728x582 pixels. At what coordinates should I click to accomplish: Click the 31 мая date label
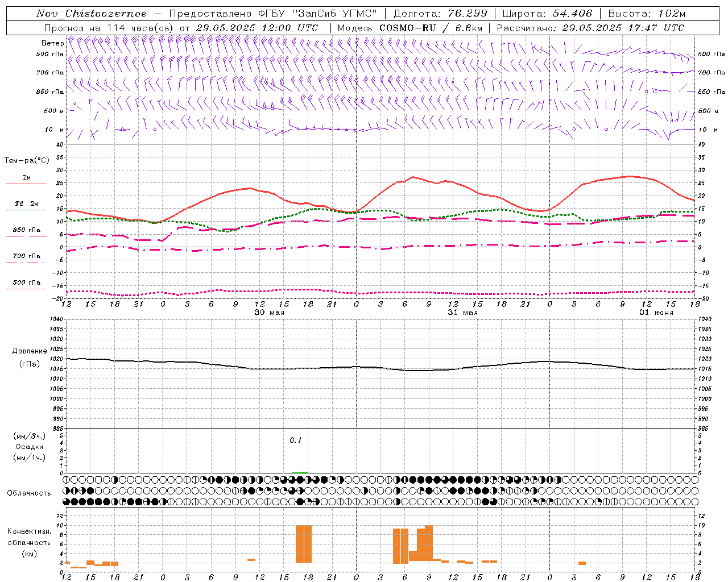point(463,313)
